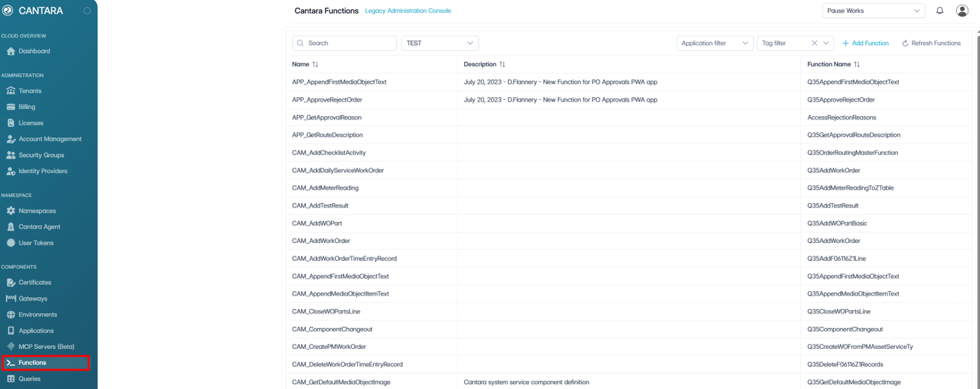Navigate to MCP Servers (Beta)
The width and height of the screenshot is (980, 389).
click(x=46, y=347)
